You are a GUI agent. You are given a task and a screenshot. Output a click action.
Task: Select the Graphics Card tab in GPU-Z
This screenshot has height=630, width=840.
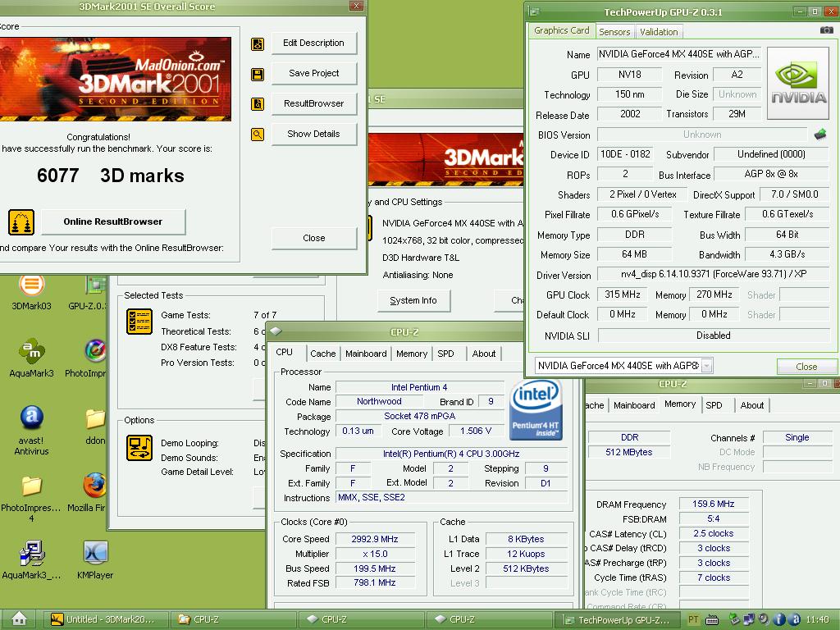tap(561, 30)
